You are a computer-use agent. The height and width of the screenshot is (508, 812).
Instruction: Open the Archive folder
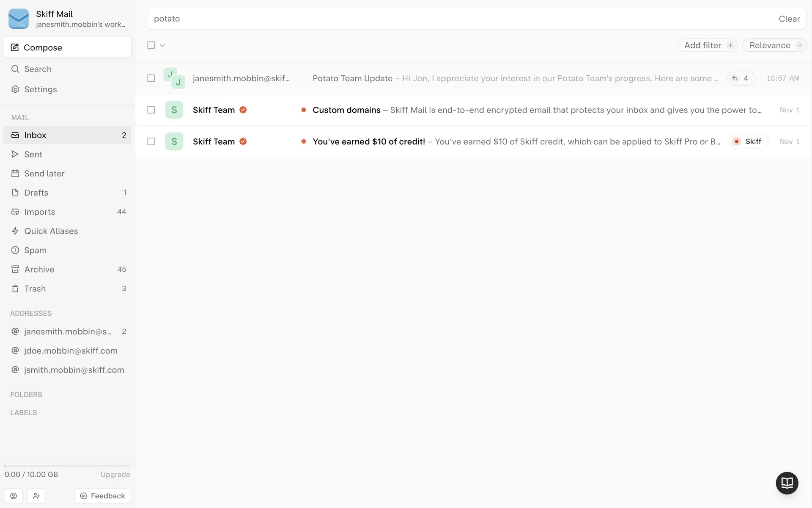click(39, 270)
